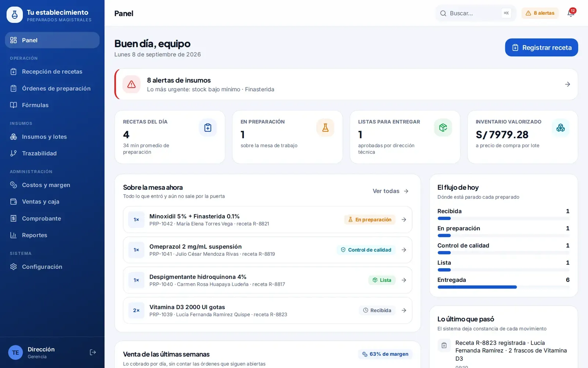Click the S/ 7979.28 inventory value

tap(502, 135)
